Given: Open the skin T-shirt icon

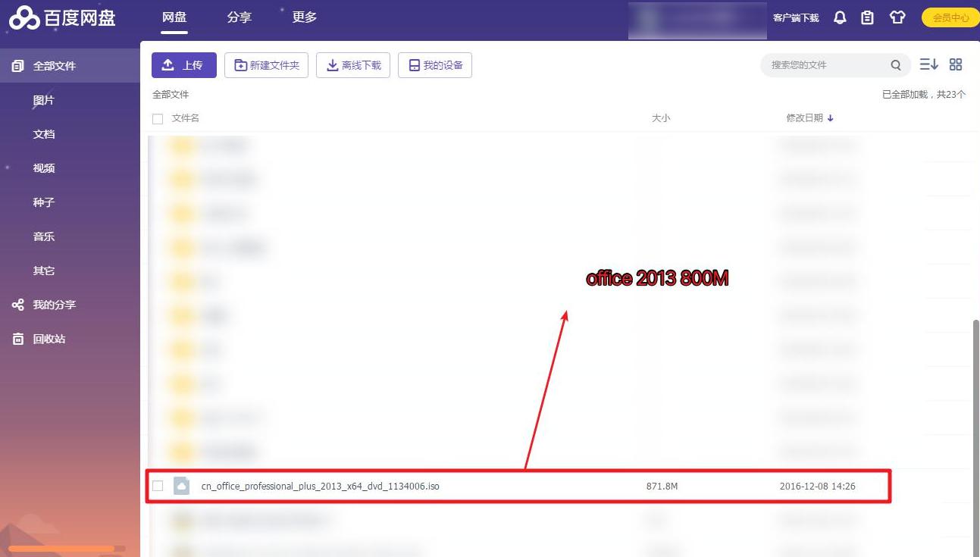Looking at the screenshot, I should pyautogui.click(x=897, y=17).
